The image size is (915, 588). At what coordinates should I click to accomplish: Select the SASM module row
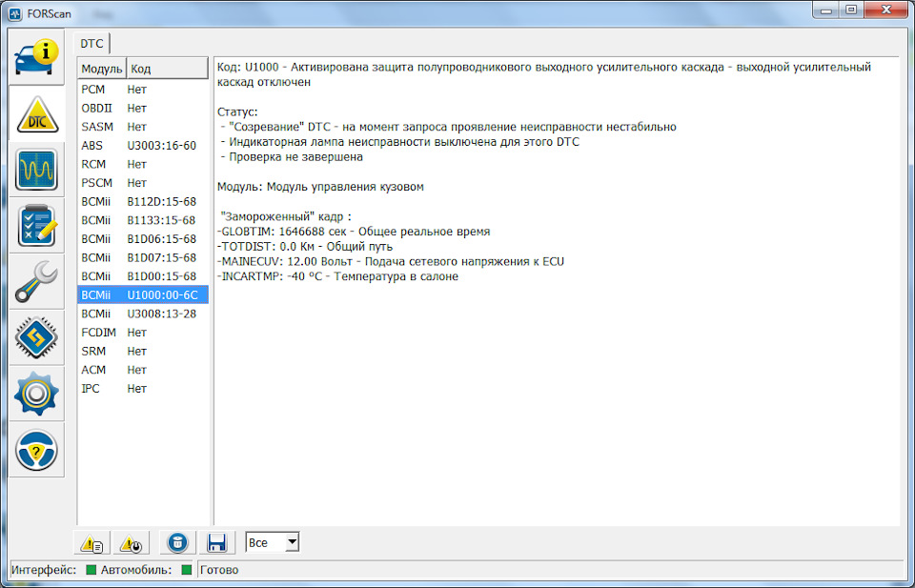(143, 127)
